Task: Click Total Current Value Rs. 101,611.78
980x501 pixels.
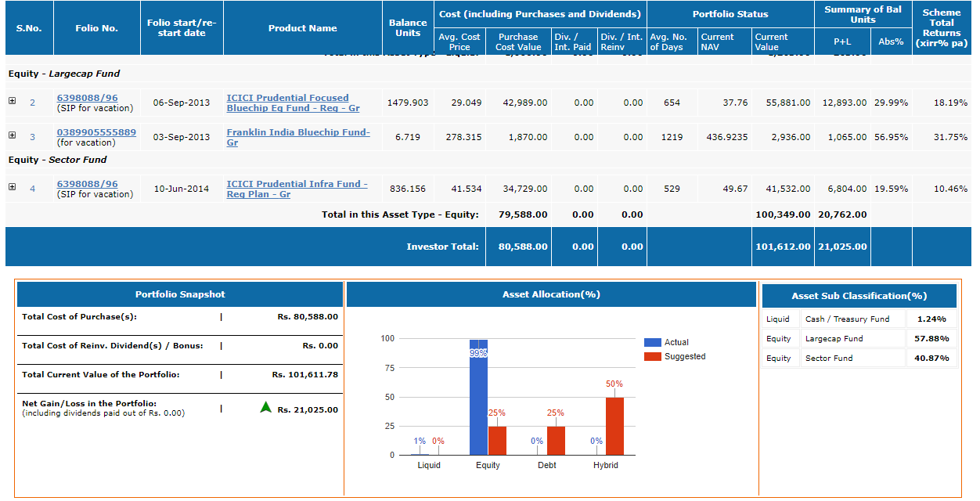Action: click(305, 375)
